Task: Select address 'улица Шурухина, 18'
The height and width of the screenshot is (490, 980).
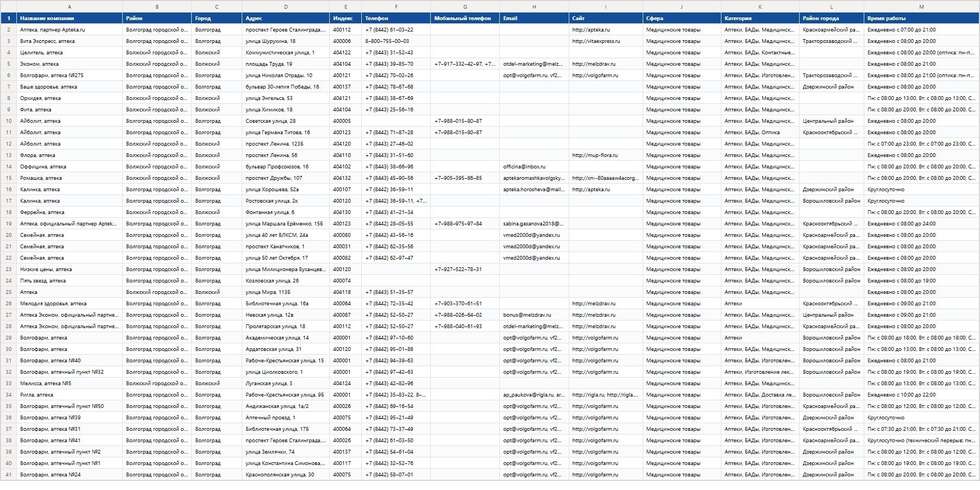Action: click(x=286, y=41)
